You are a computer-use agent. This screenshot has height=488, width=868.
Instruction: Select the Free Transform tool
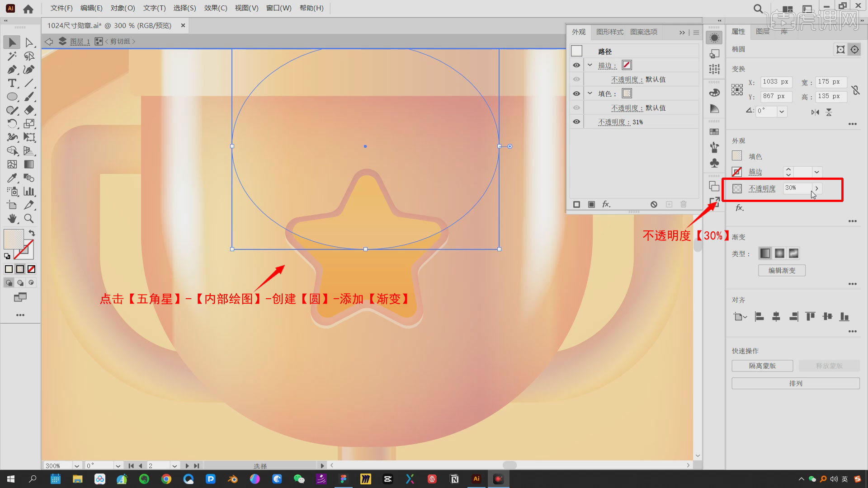[x=29, y=137]
